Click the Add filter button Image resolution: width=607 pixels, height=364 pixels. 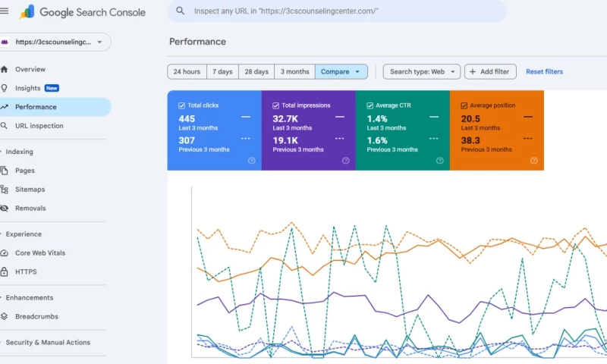point(490,72)
